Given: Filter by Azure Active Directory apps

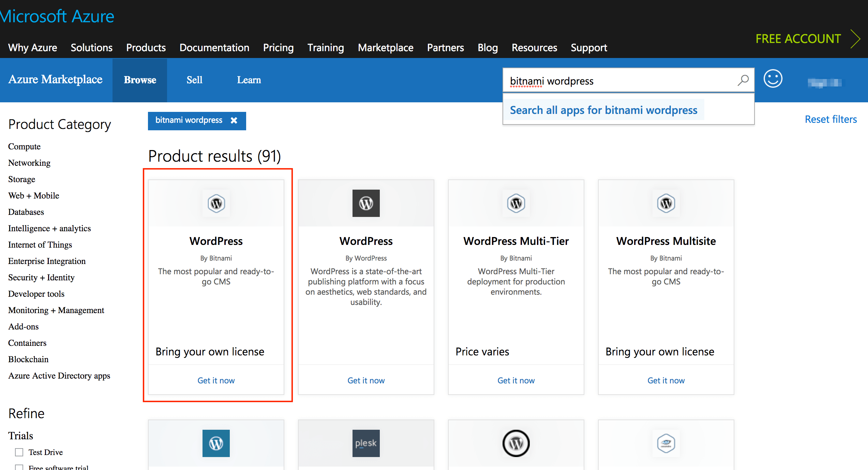Looking at the screenshot, I should [59, 376].
